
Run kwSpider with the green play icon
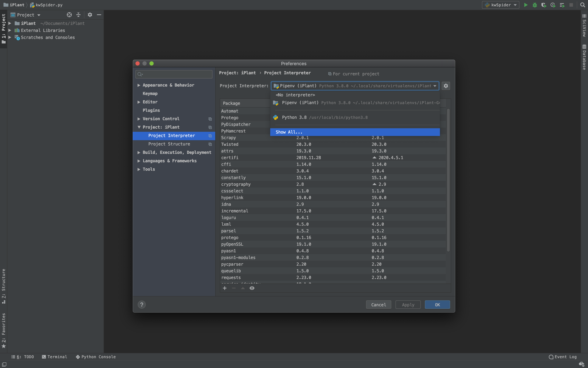526,5
